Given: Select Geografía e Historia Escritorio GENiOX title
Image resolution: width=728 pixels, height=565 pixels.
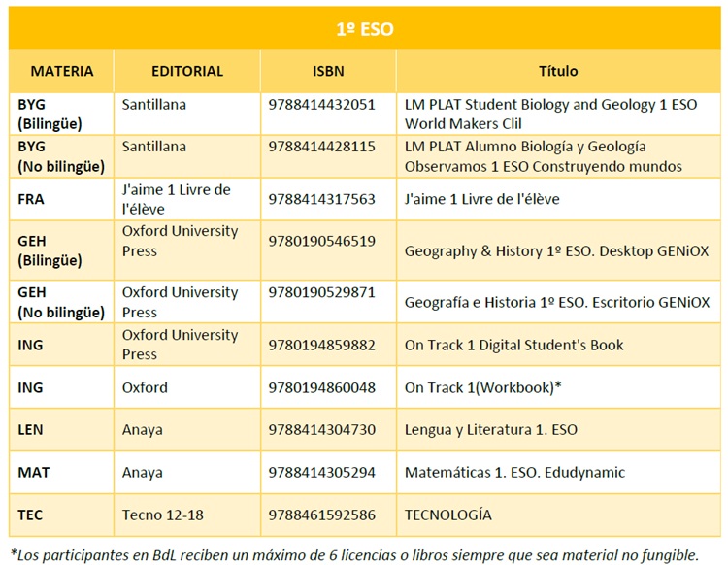Looking at the screenshot, I should 557,302.
